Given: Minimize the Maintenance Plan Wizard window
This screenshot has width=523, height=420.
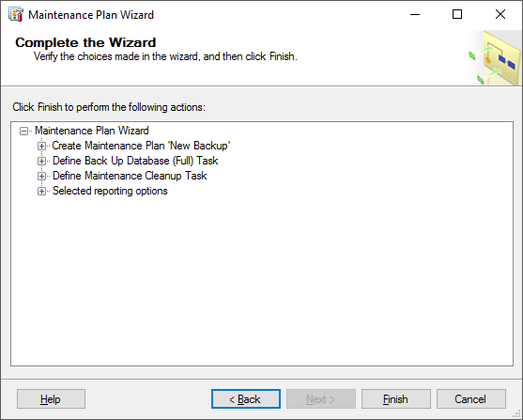Looking at the screenshot, I should coord(415,14).
